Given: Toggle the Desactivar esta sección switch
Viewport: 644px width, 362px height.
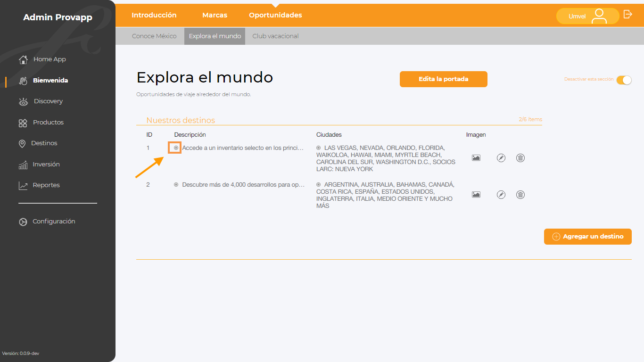Looking at the screenshot, I should [x=624, y=80].
